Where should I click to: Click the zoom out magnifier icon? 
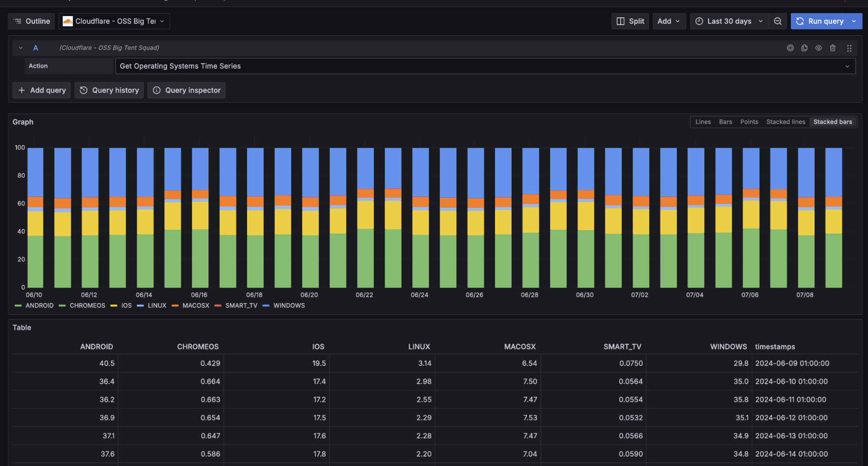pos(778,21)
